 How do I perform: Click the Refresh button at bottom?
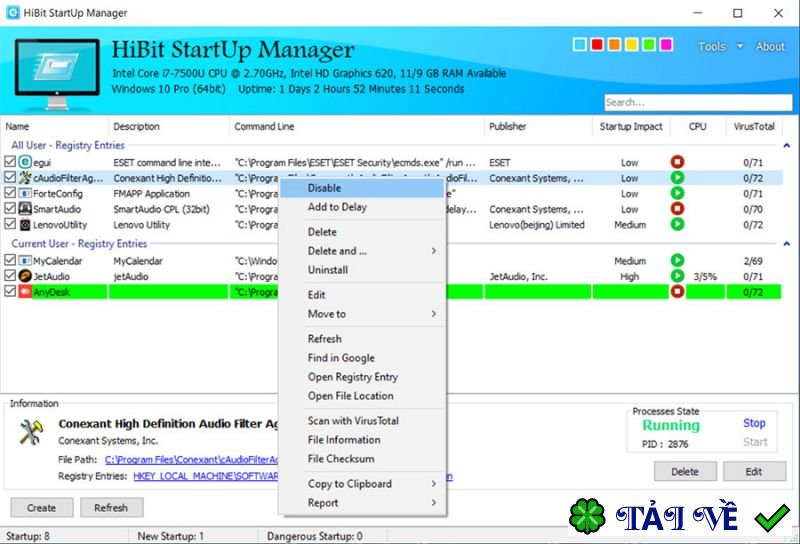click(x=111, y=508)
